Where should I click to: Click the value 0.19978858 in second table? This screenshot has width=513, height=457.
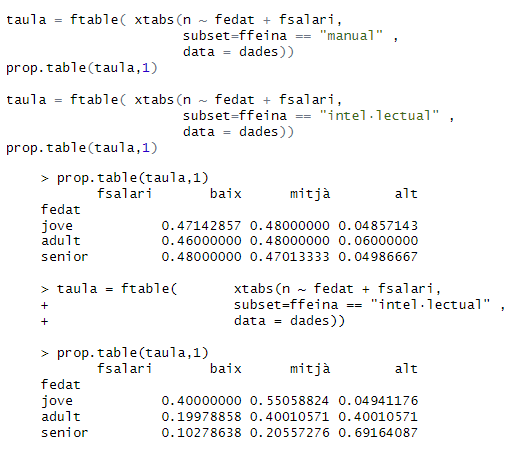click(201, 417)
